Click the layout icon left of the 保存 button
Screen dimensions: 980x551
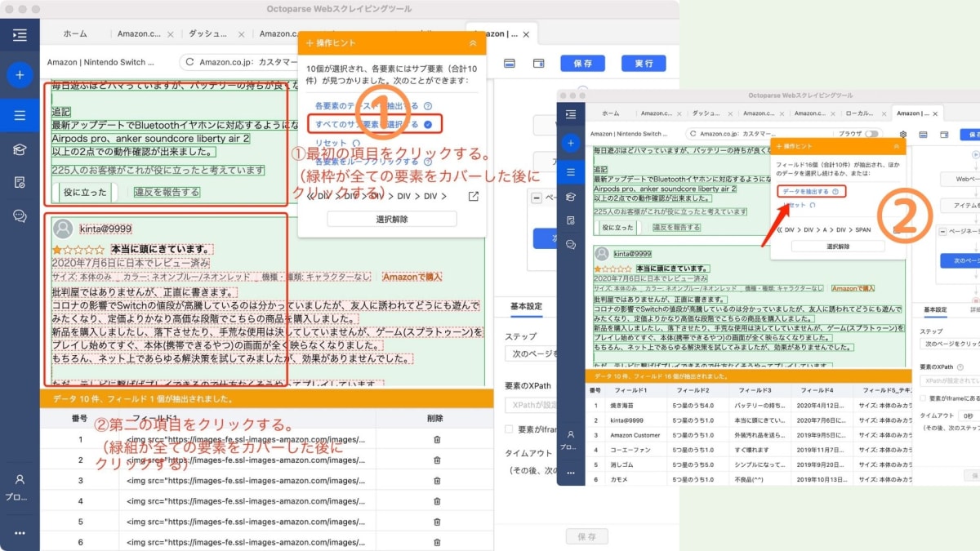click(x=539, y=63)
